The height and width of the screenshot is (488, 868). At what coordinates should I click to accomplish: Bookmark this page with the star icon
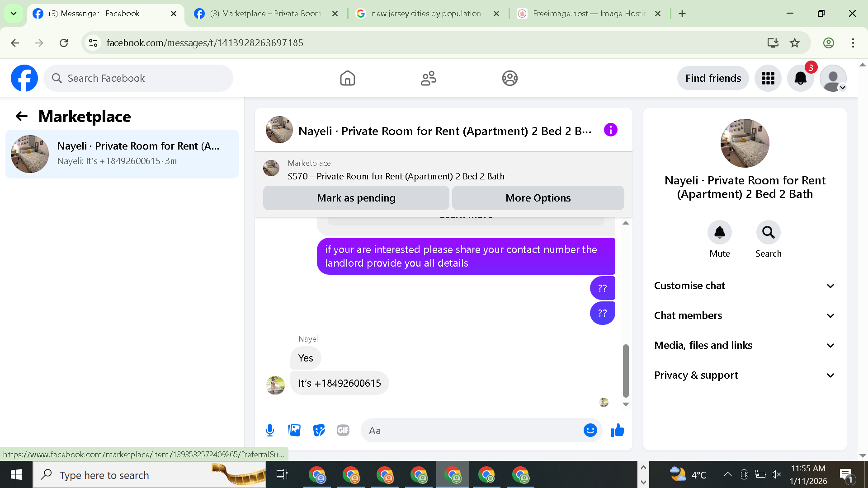[x=795, y=43]
